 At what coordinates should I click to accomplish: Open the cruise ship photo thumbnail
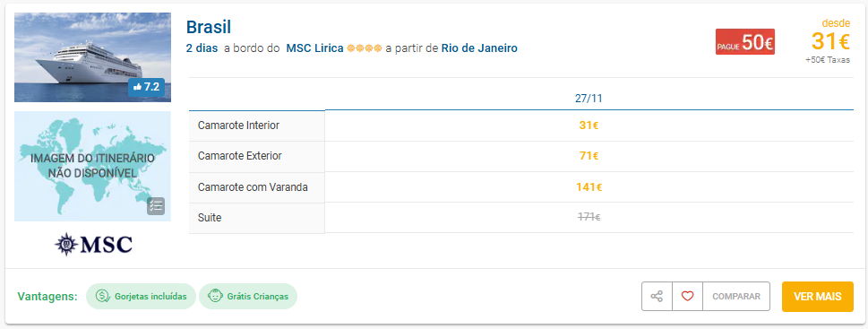point(92,57)
